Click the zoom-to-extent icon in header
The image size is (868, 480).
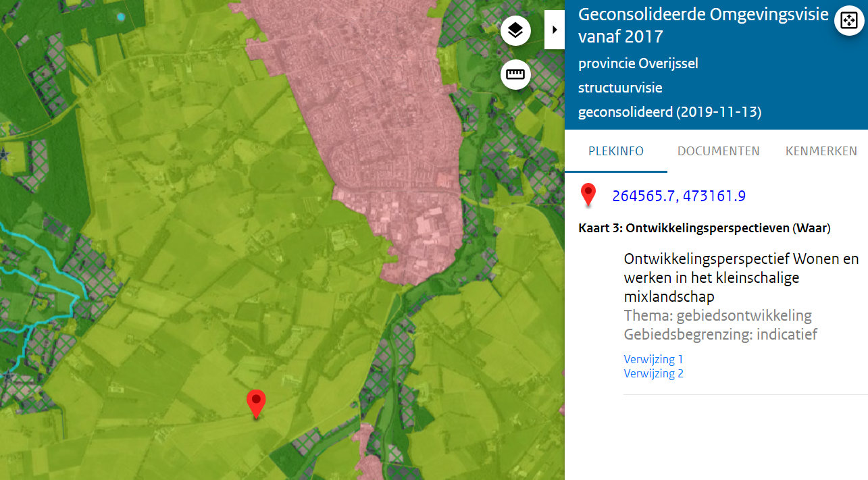click(848, 20)
